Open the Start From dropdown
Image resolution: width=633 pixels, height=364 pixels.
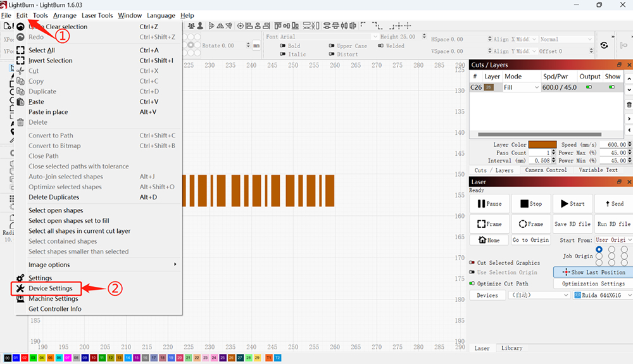coord(612,240)
